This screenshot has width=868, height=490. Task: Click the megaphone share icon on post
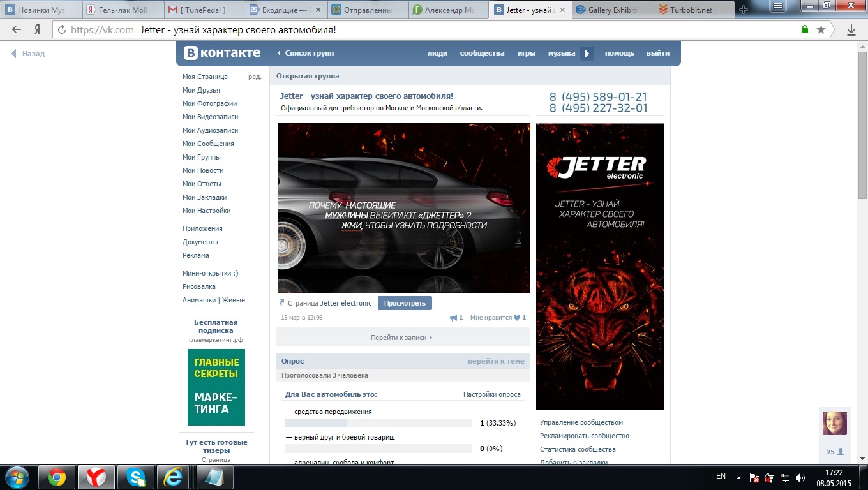click(x=454, y=318)
